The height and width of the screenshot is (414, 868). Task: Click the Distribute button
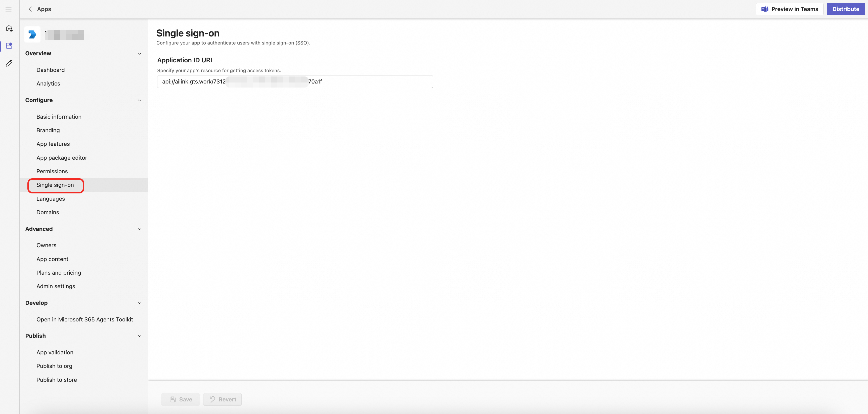click(845, 9)
